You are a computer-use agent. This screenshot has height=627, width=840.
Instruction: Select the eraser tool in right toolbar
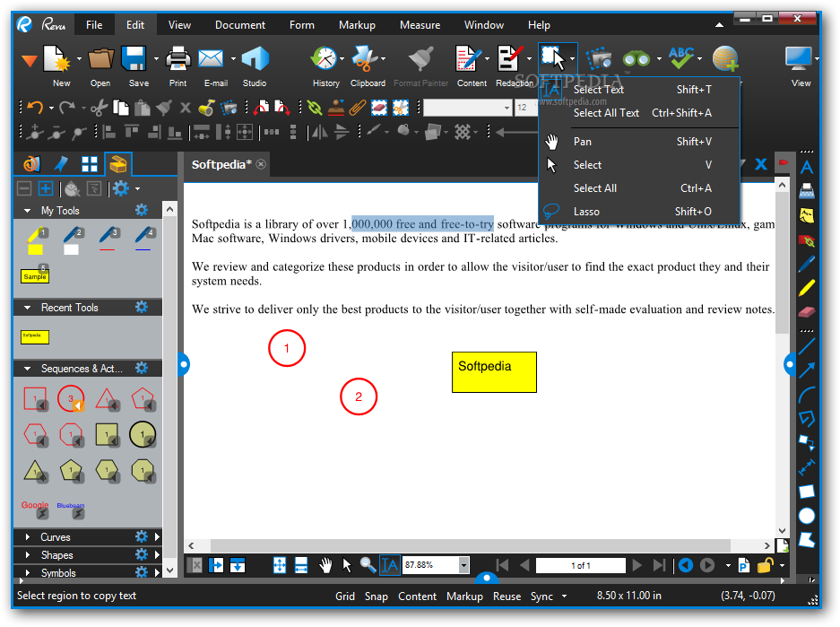click(807, 312)
